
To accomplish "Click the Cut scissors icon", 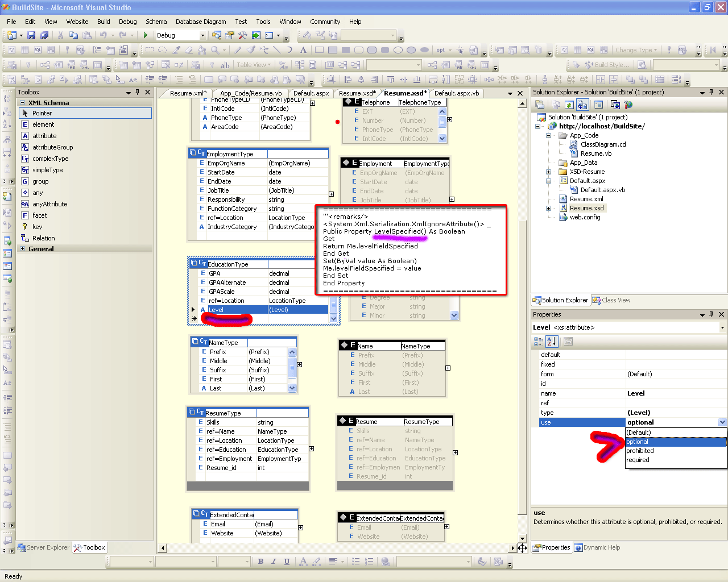I will 60,35.
